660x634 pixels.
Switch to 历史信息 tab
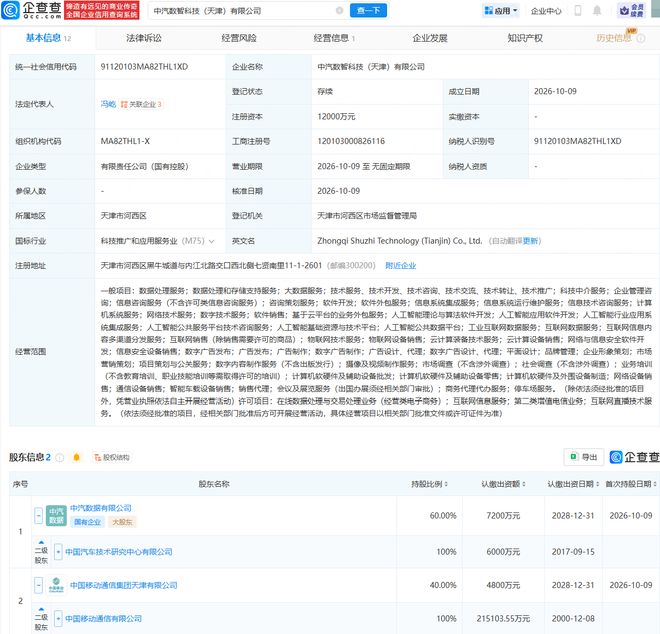coord(614,38)
